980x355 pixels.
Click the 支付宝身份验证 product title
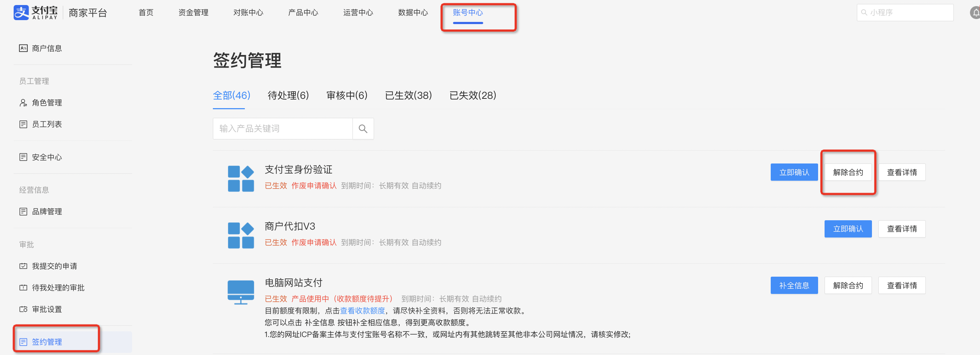(x=298, y=169)
